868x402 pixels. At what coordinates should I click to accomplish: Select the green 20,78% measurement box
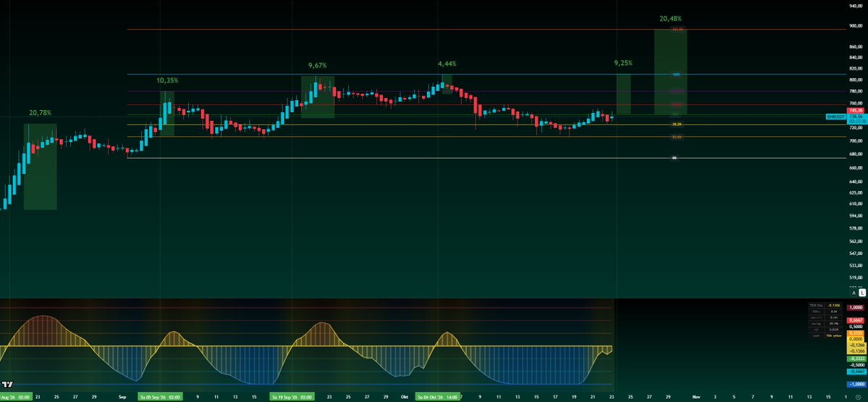(x=40, y=167)
